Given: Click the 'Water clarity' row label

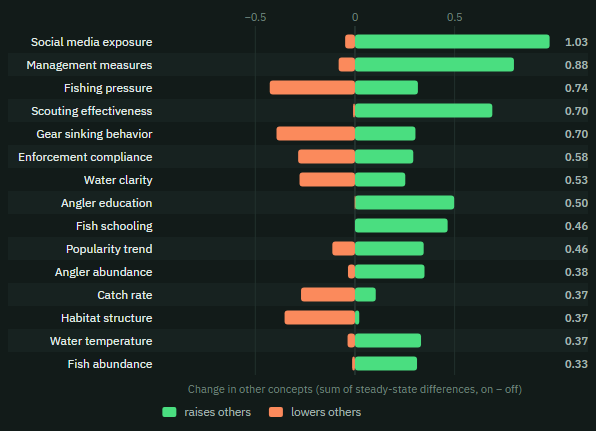Looking at the screenshot, I should (x=118, y=180).
